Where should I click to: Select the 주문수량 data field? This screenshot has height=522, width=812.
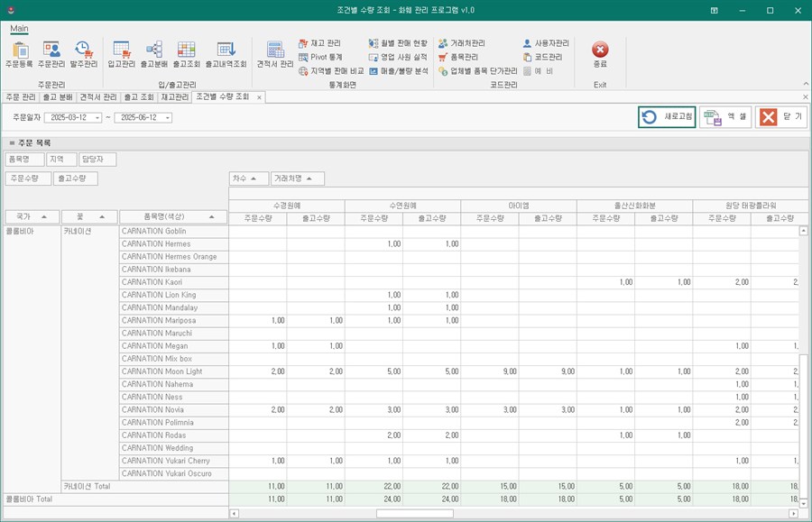[x=28, y=179]
